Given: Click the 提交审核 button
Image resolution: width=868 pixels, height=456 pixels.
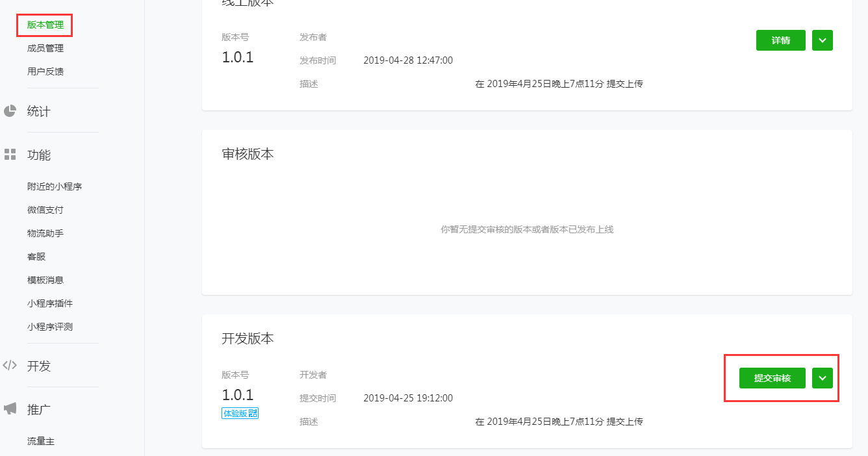Looking at the screenshot, I should pyautogui.click(x=772, y=378).
